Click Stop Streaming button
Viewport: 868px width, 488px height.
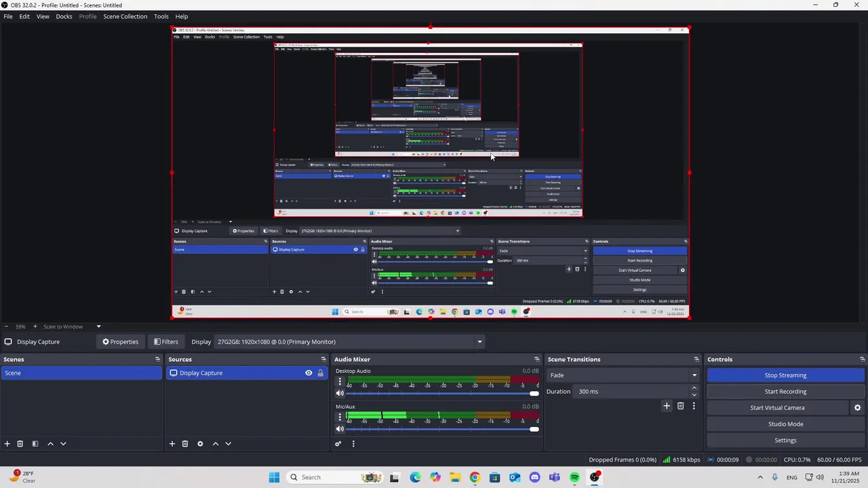click(785, 375)
